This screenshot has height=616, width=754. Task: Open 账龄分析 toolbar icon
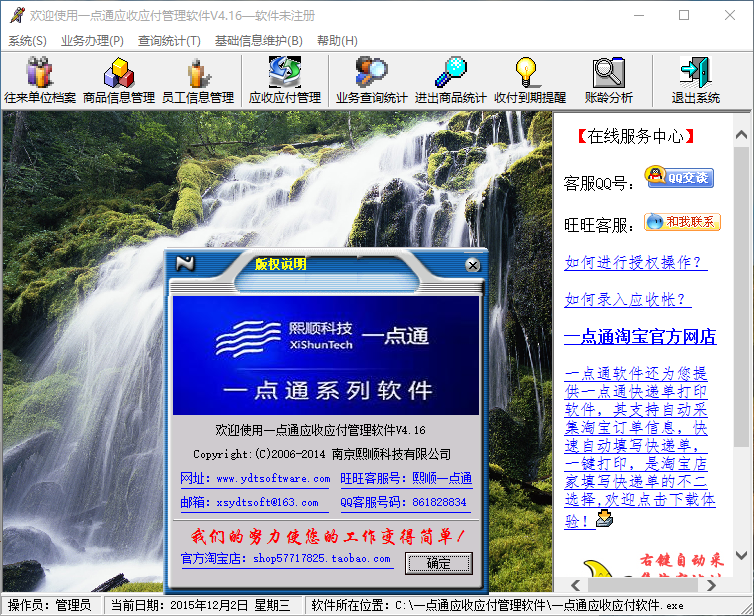click(x=608, y=80)
